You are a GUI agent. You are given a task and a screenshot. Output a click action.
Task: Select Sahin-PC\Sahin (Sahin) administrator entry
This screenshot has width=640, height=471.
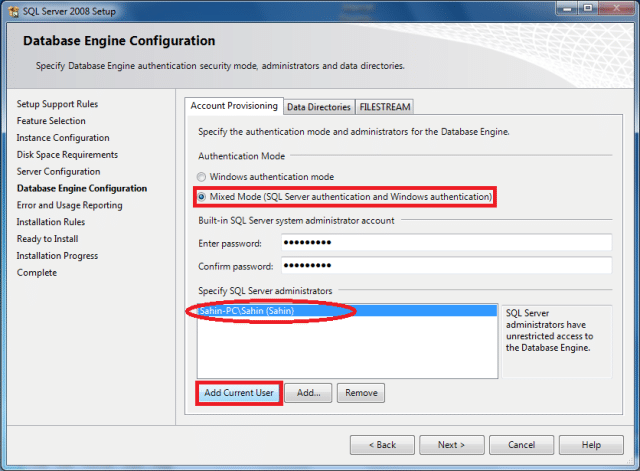[x=347, y=311]
